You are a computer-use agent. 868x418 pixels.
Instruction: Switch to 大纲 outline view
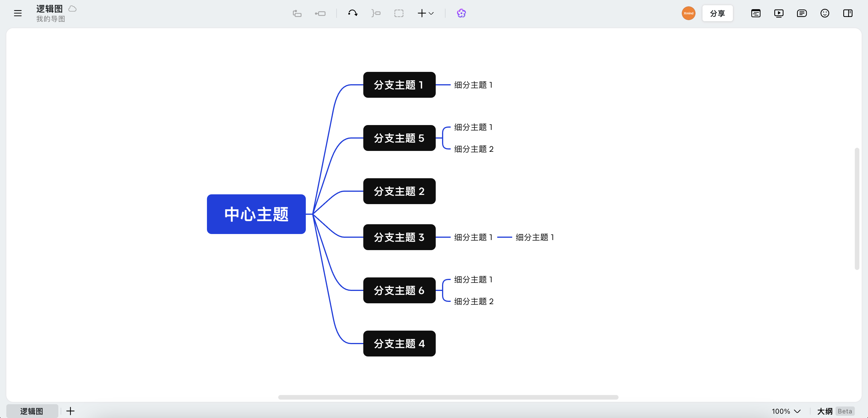(x=825, y=411)
